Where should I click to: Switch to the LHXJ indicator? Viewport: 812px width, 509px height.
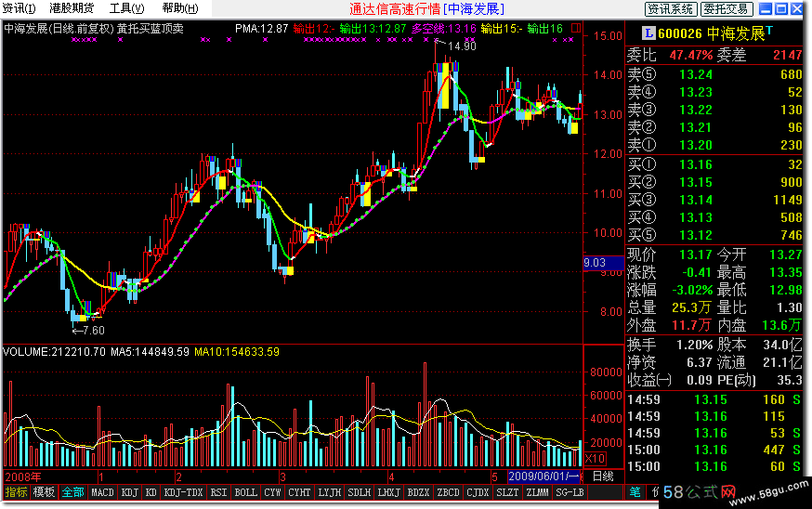click(x=389, y=492)
